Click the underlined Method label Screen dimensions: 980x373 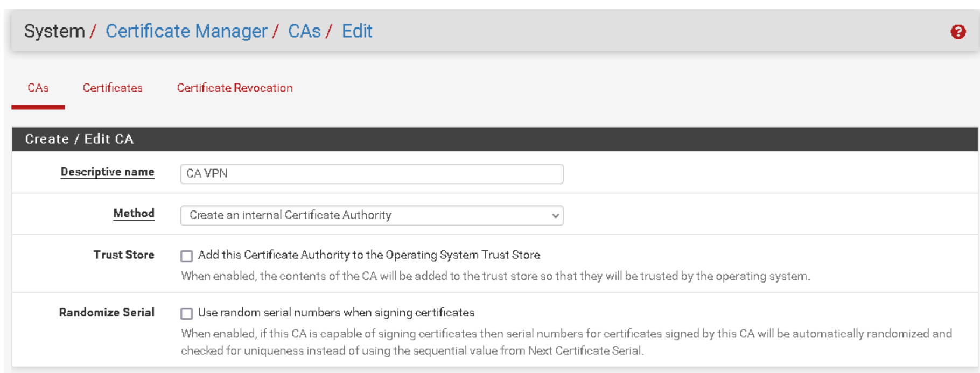pos(134,214)
